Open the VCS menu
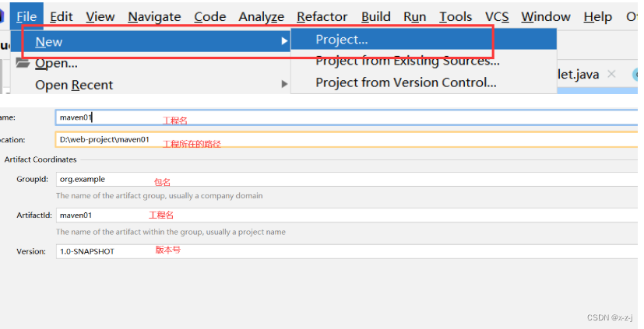This screenshot has width=644, height=329. tap(497, 16)
